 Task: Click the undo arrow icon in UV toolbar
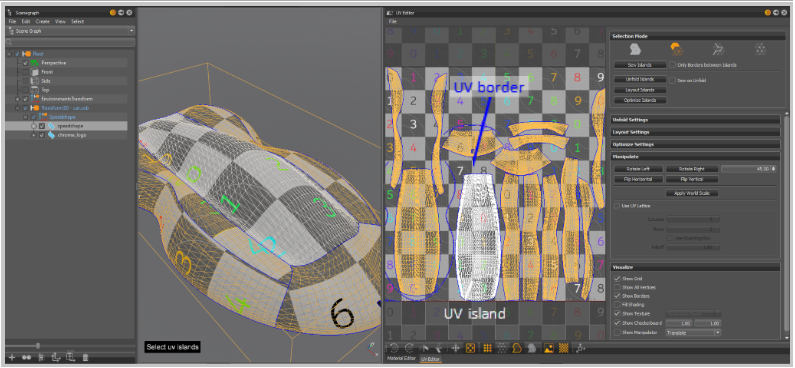click(x=394, y=348)
